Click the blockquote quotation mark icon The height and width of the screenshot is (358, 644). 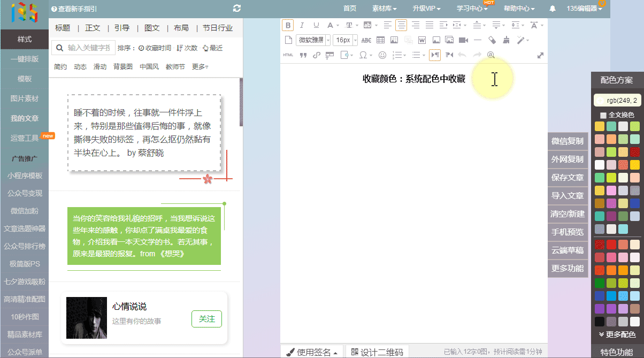point(303,55)
